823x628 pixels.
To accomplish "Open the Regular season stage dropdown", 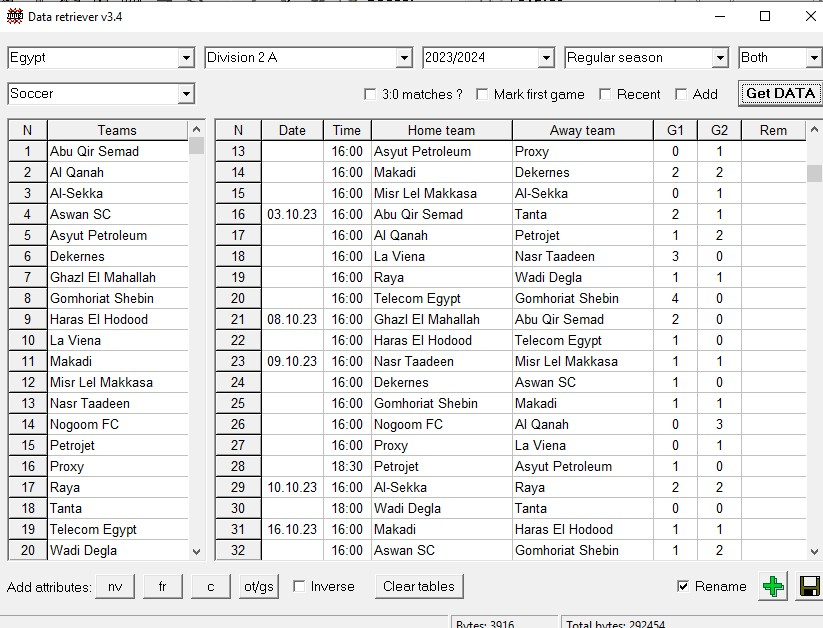I will click(720, 58).
